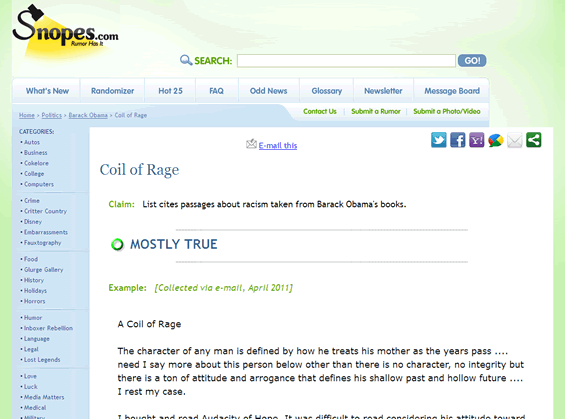Open the Inboxer Rebellion category
The width and height of the screenshot is (565, 419).
tap(48, 328)
